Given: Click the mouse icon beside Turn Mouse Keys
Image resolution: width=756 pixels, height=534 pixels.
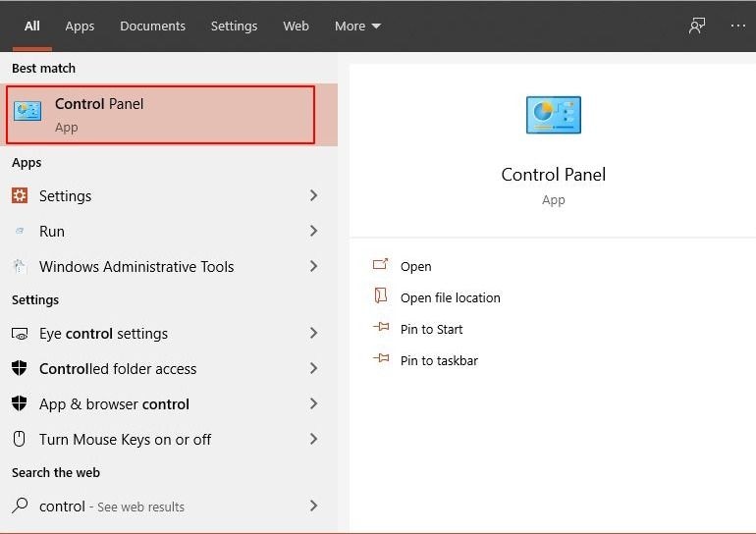Looking at the screenshot, I should [x=20, y=440].
